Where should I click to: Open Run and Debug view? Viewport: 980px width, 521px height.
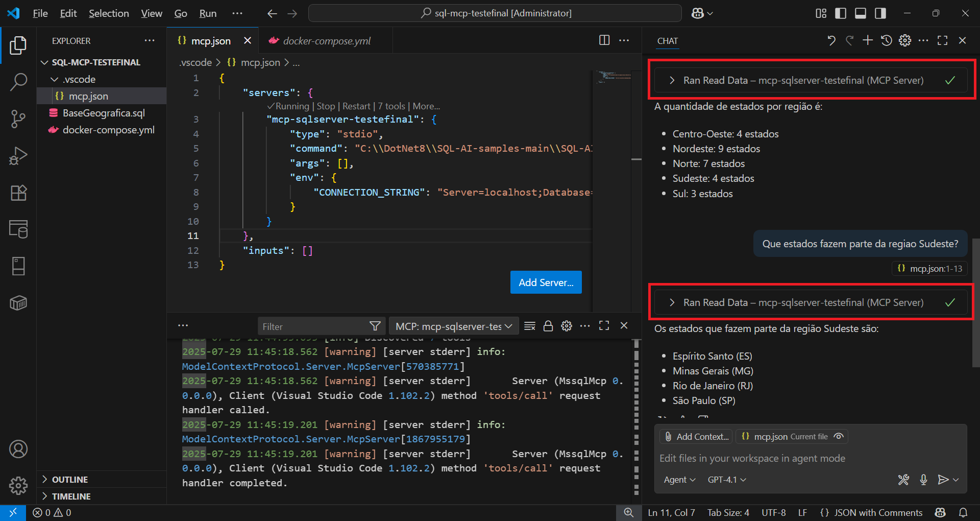pos(18,156)
